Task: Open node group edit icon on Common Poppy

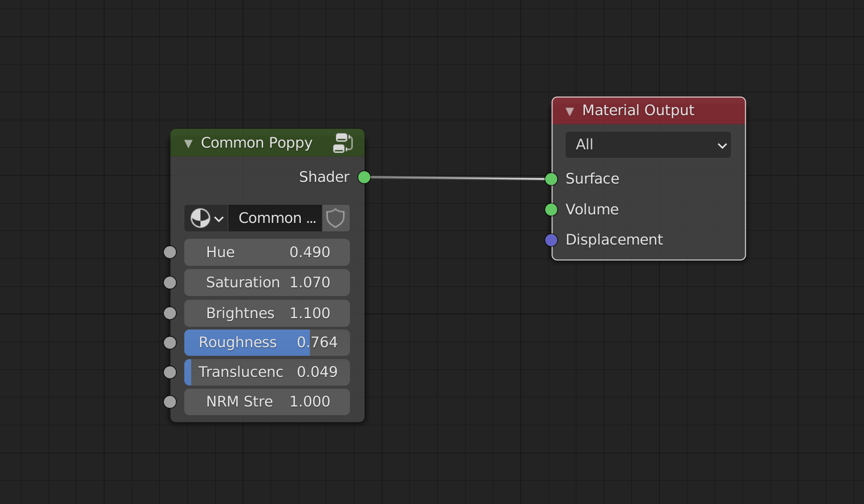Action: (x=343, y=143)
